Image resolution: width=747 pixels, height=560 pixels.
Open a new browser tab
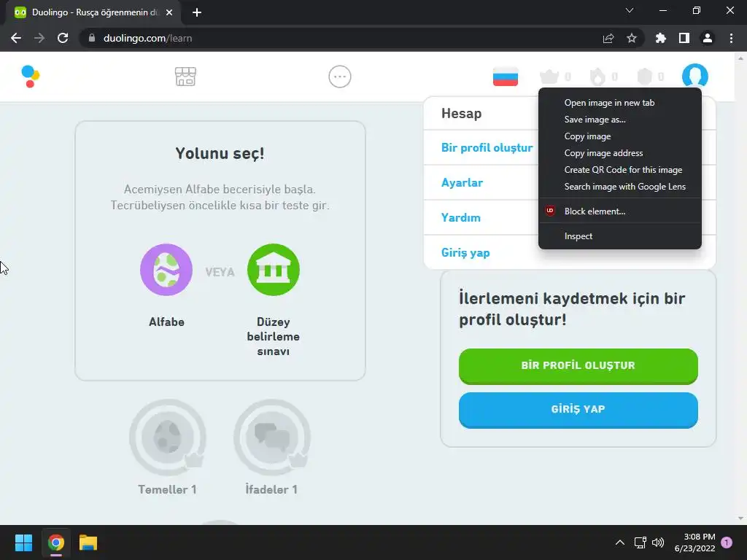tap(197, 12)
